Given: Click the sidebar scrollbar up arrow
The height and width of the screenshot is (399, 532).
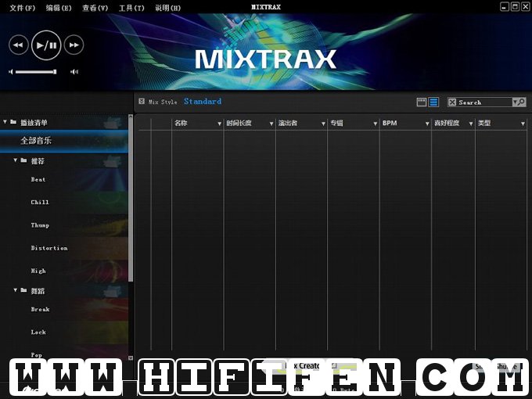Looking at the screenshot, I should tap(131, 117).
